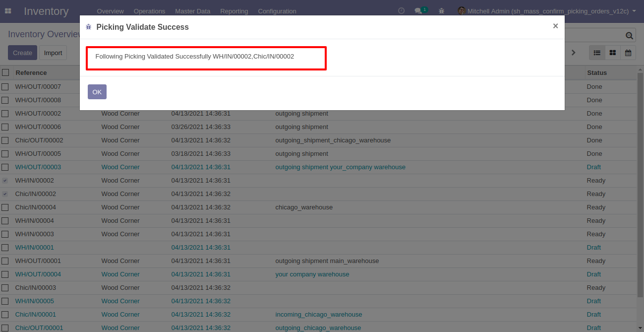The image size is (644, 332).
Task: Click 'Wood Corner' in Chic/IN/00004 row
Action: coord(120,207)
